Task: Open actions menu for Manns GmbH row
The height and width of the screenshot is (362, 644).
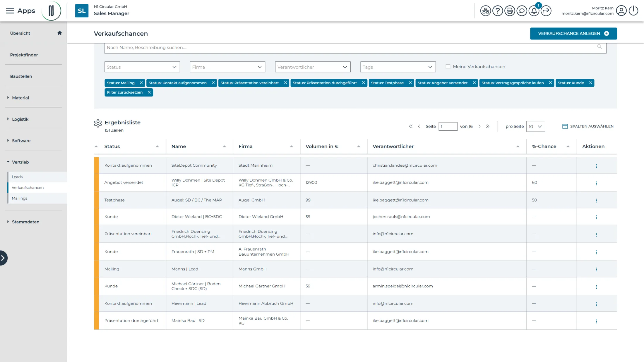Action: (596, 269)
